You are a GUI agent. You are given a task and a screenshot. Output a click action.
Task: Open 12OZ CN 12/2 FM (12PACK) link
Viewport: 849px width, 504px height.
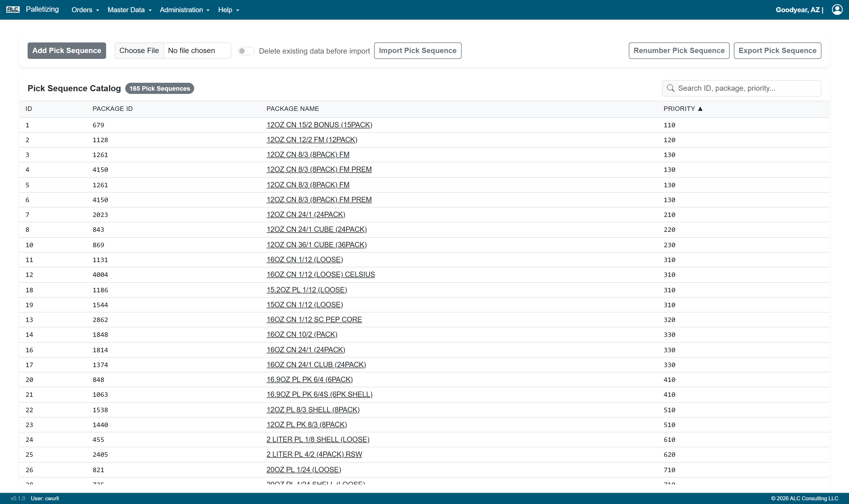point(312,140)
